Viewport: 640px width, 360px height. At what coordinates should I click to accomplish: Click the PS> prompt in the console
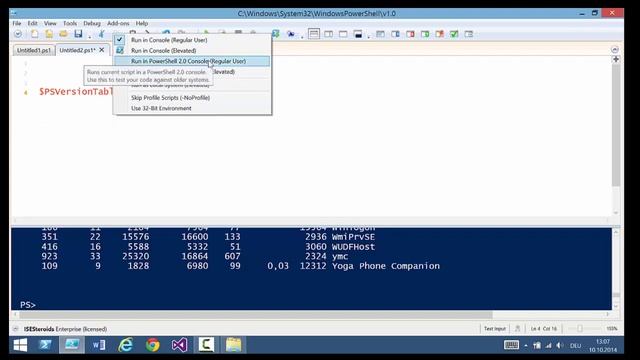click(x=28, y=305)
